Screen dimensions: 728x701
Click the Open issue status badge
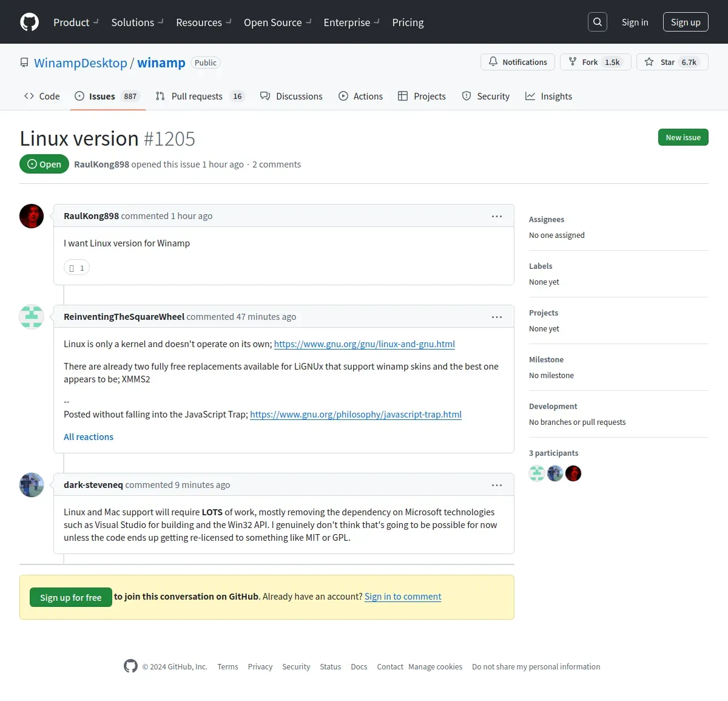pyautogui.click(x=44, y=164)
